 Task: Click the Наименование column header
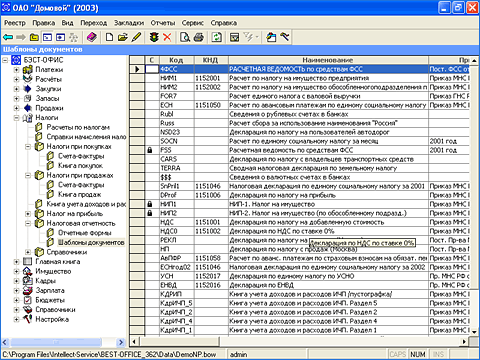point(328,60)
